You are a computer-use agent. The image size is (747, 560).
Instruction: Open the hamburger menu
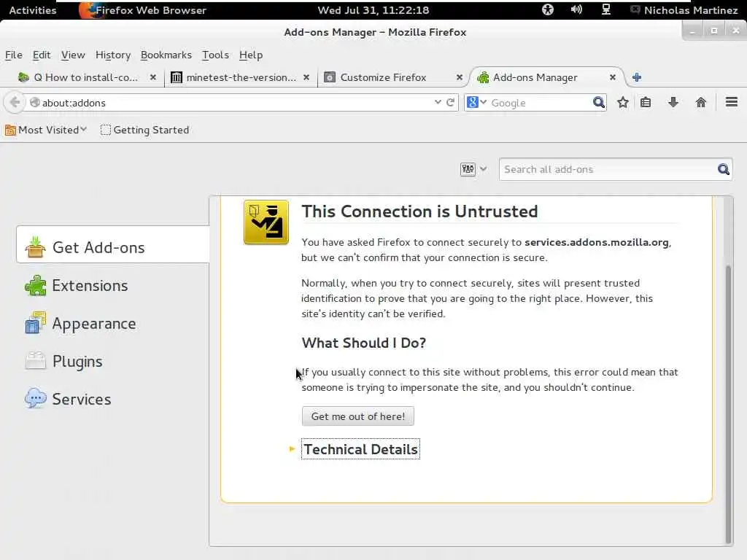click(732, 102)
